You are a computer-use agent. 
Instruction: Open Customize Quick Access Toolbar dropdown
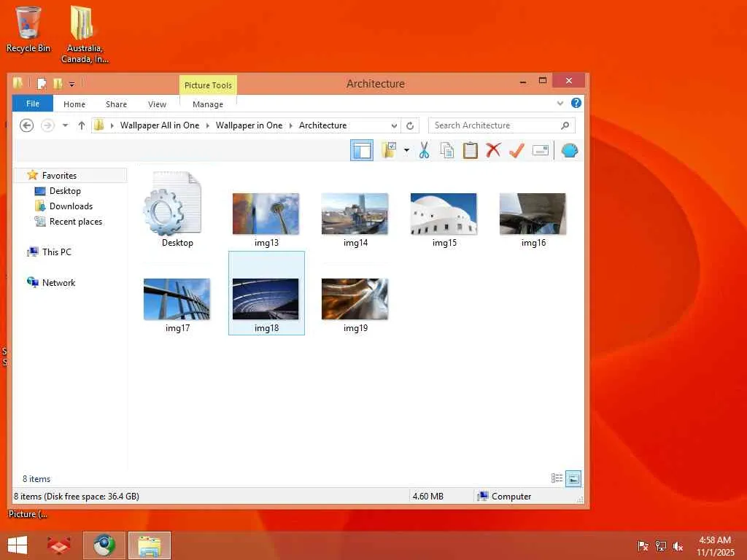click(x=72, y=85)
